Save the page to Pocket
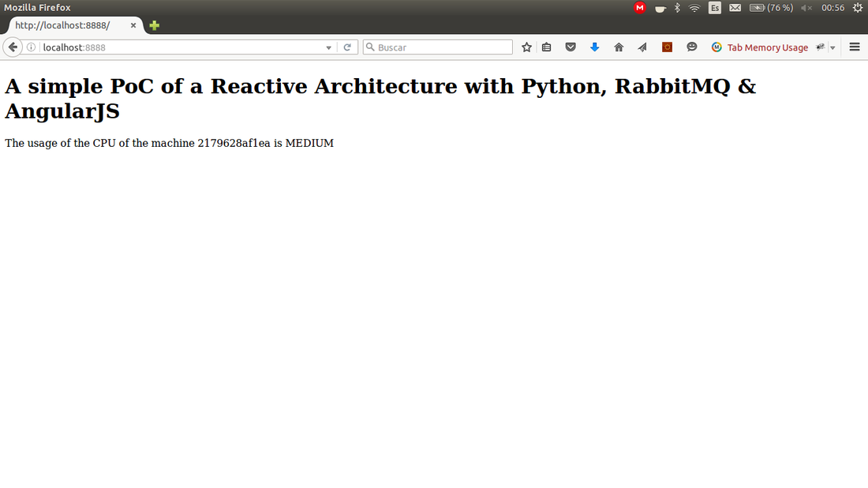Image resolution: width=868 pixels, height=488 pixels. (x=571, y=47)
